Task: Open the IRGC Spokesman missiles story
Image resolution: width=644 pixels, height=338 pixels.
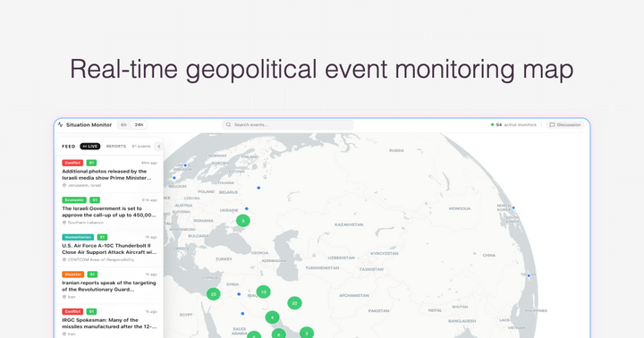Action: click(109, 323)
